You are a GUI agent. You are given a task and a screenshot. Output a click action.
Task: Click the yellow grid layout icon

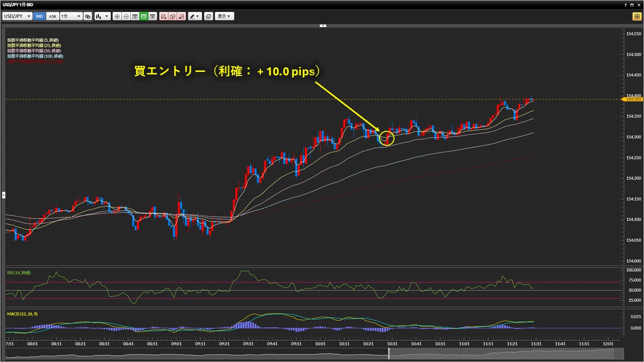pos(636,16)
